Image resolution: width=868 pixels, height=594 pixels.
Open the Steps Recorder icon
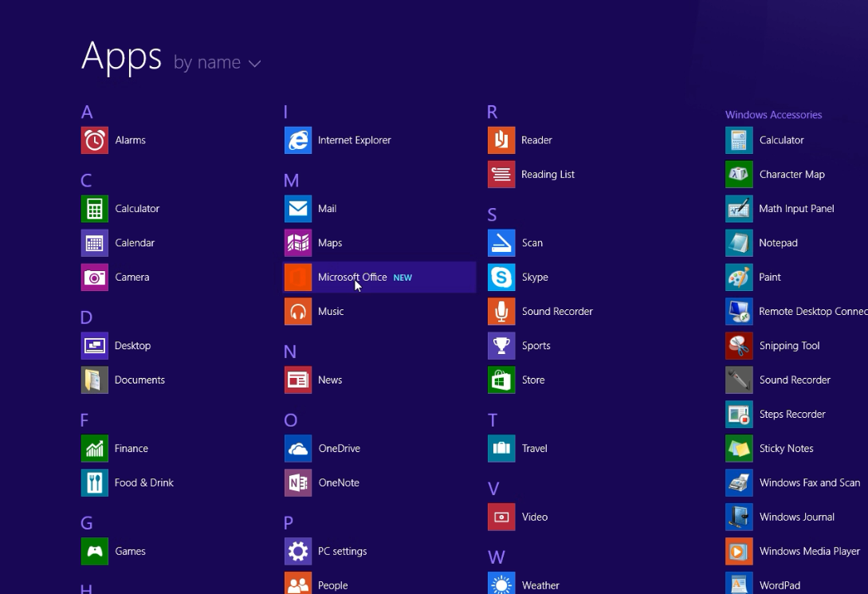[739, 415]
